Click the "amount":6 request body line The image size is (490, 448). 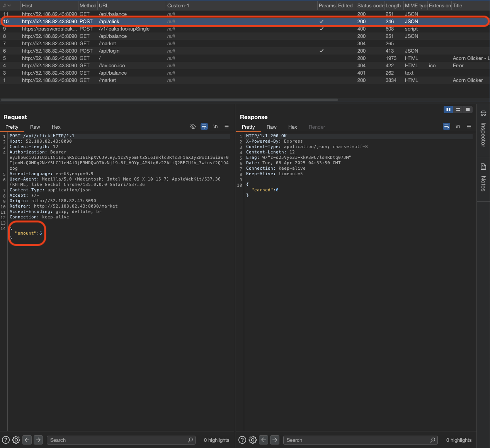pyautogui.click(x=28, y=233)
